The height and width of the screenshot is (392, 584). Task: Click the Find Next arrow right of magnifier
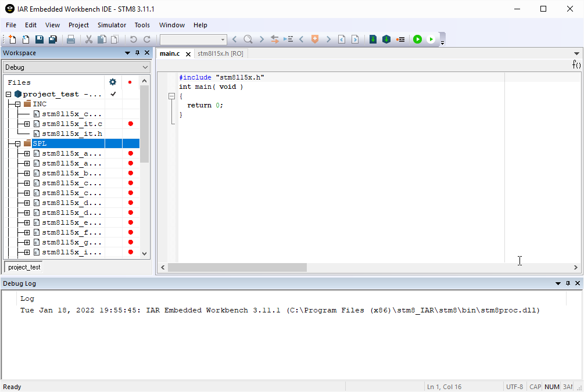pos(261,39)
